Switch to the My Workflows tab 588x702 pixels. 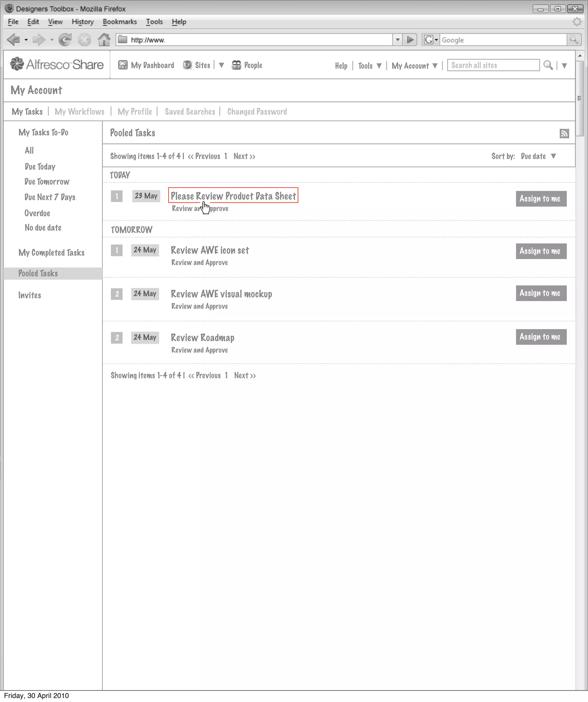pyautogui.click(x=79, y=112)
